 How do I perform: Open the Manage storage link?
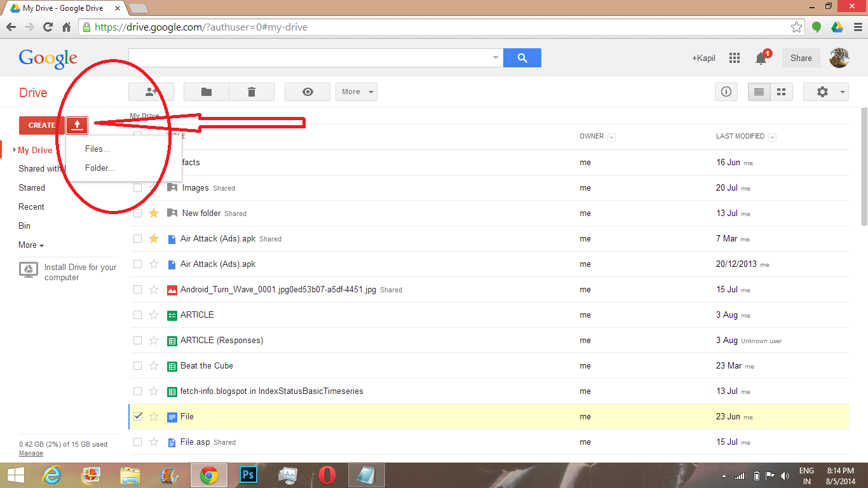(x=31, y=453)
